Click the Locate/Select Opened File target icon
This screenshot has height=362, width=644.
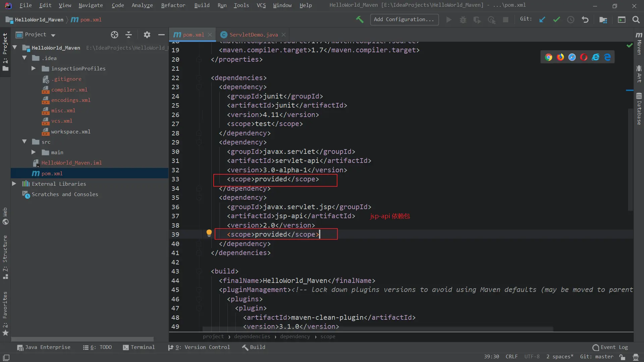(x=114, y=35)
